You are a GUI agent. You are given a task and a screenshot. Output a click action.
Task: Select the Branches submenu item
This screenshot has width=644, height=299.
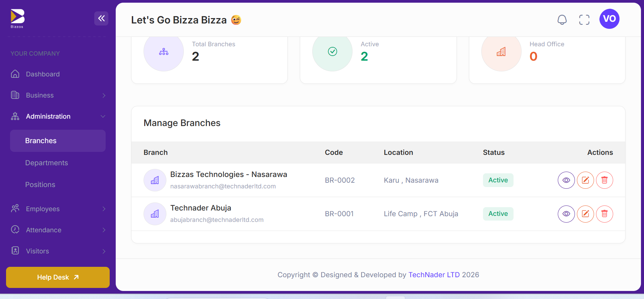[58, 141]
